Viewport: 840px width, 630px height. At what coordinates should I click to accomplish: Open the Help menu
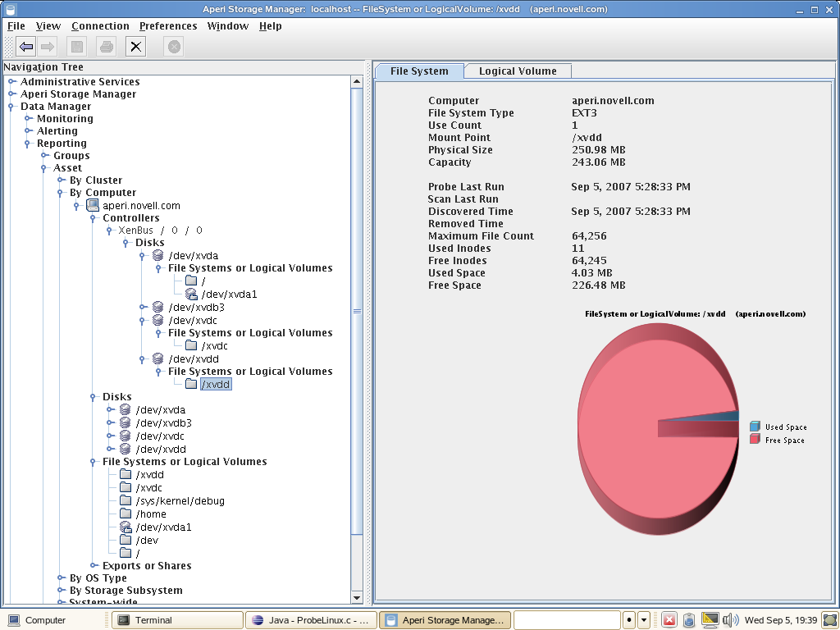click(x=271, y=25)
